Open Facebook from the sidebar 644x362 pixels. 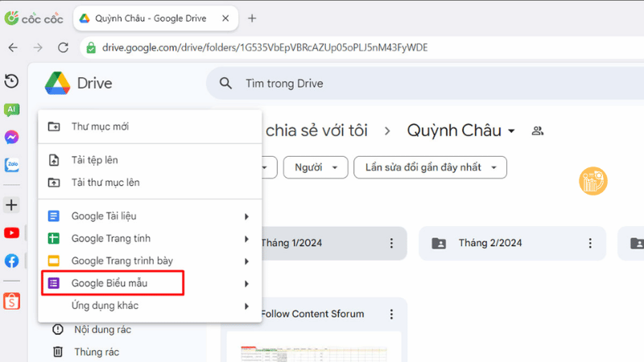click(11, 261)
